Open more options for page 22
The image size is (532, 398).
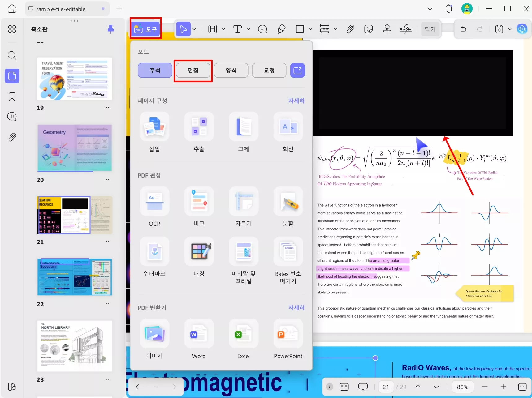pos(108,304)
